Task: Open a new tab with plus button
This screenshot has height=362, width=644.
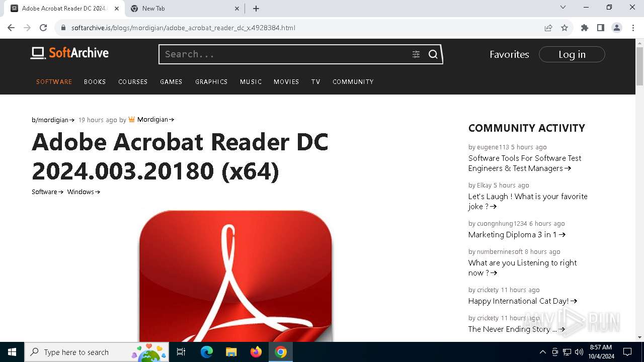Action: 256,9
